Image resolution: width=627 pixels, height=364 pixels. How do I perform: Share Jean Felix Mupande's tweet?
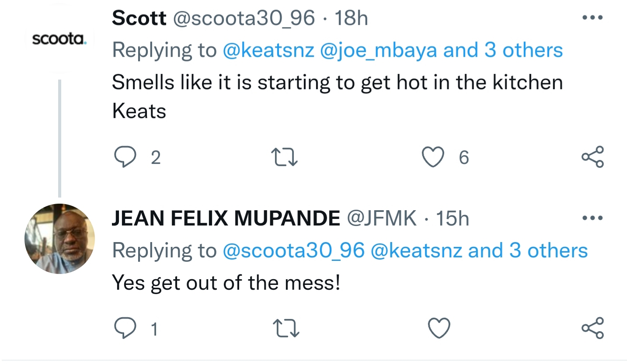coord(592,328)
